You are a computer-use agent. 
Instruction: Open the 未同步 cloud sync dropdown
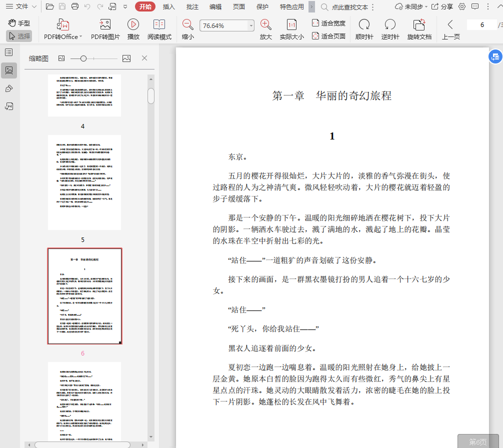(x=411, y=6)
